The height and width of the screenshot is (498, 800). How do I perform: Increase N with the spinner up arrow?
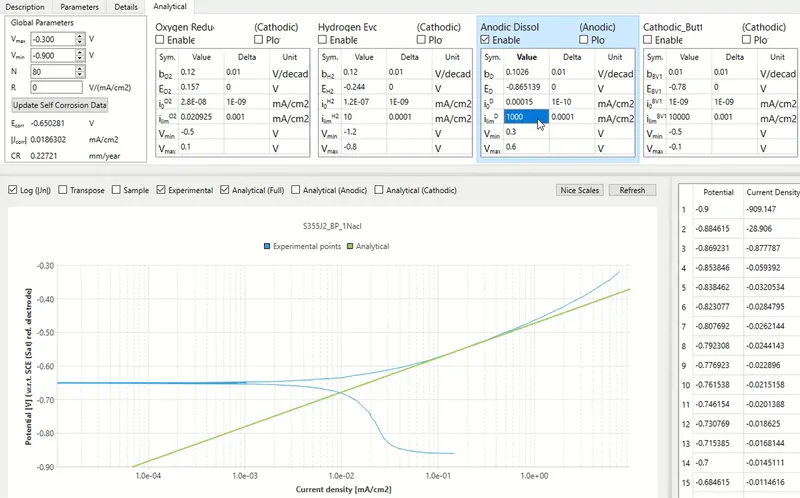[81, 67]
